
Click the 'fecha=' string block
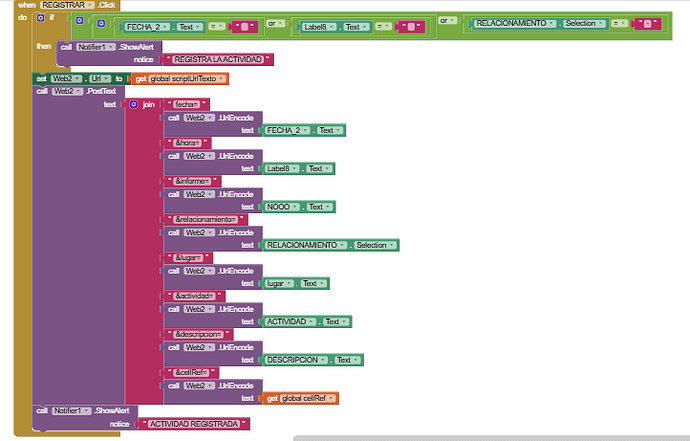tap(189, 104)
